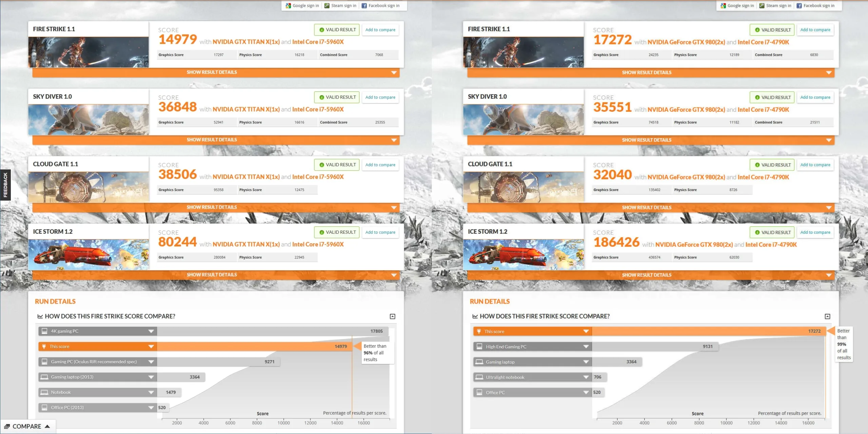Open the Office PC dropdown on the GTX 980 page
Screen dimensions: 868x434
586,392
